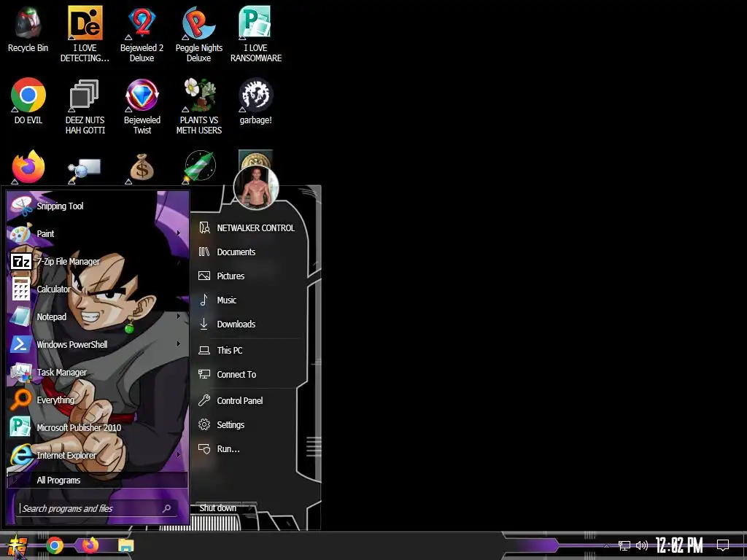Open the I LOVE RANSOMWARE desktop shortcut
The image size is (747, 560).
coord(256,34)
